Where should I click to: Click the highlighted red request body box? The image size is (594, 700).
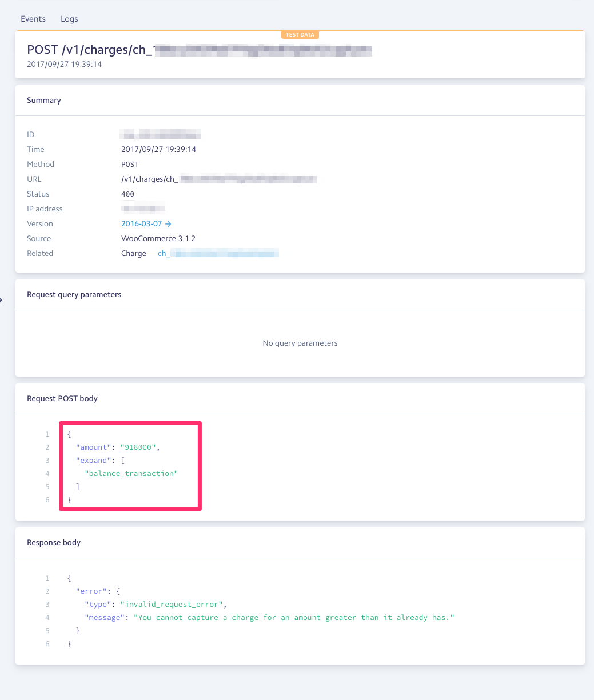click(x=130, y=466)
